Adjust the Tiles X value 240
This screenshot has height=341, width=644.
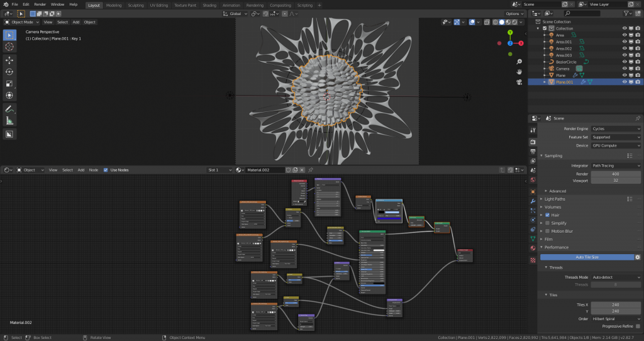[x=616, y=305]
